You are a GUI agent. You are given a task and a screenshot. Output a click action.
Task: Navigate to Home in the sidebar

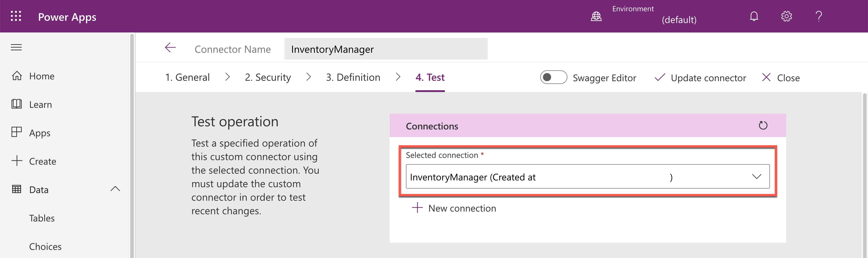pos(41,76)
